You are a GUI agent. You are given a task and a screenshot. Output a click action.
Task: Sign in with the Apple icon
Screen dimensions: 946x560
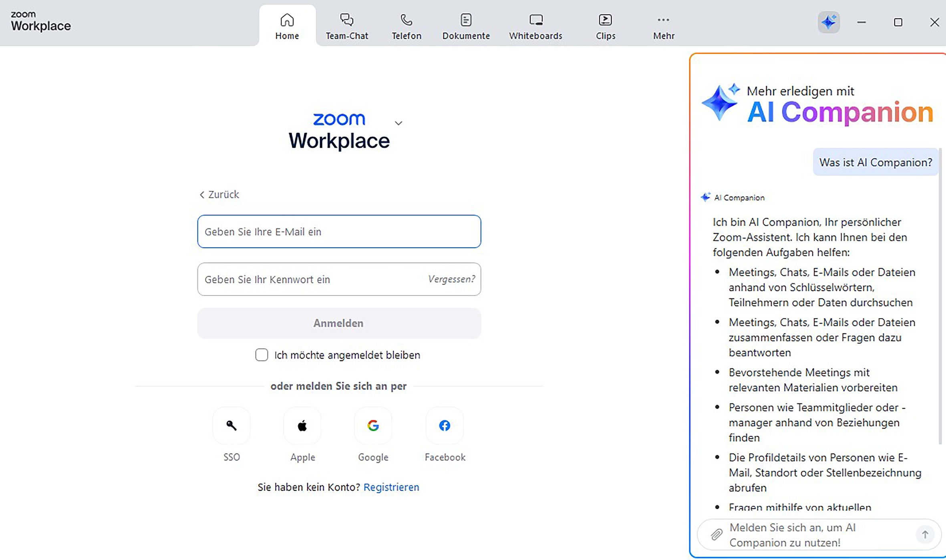coord(302,426)
